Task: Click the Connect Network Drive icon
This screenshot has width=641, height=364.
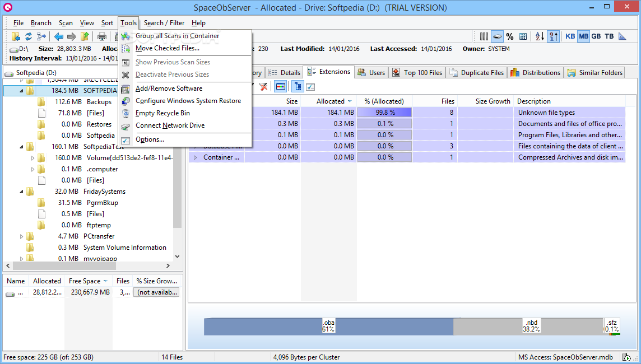Action: pos(126,126)
